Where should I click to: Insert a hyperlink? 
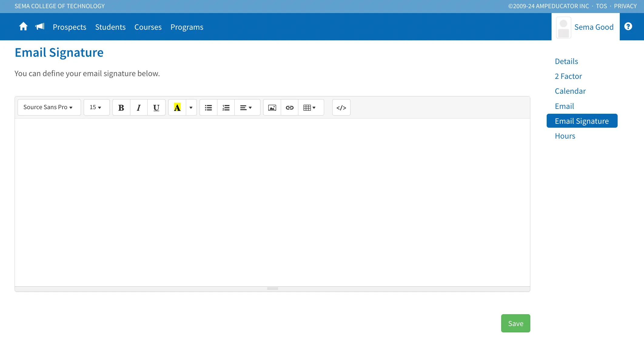coord(290,107)
